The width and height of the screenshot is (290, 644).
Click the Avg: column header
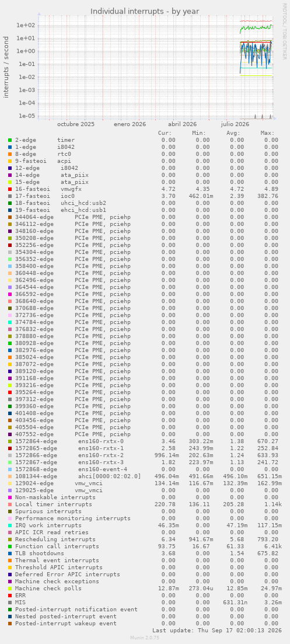[233, 133]
